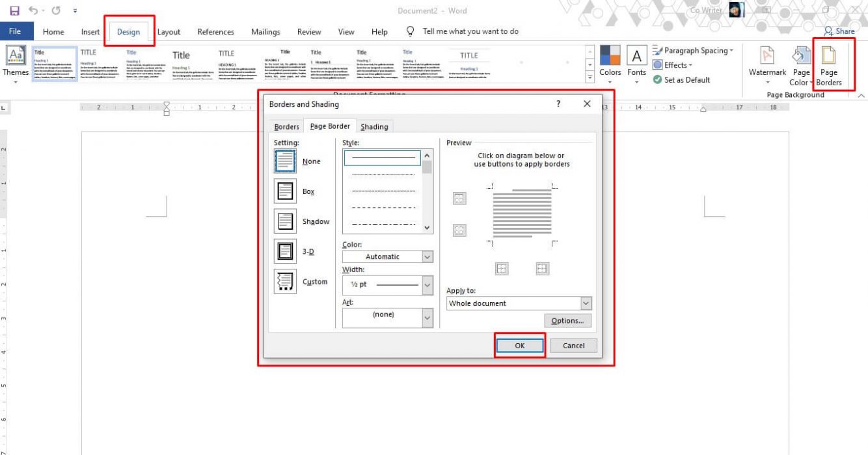868x455 pixels.
Task: Open the Design ribbon tab
Action: coord(129,31)
